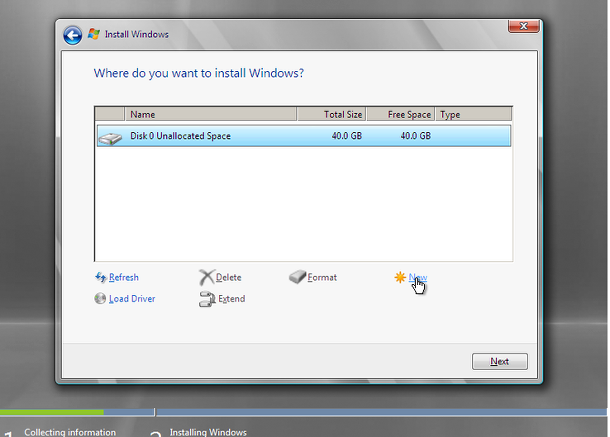Click the 40.0 GB Free Space value
Image resolution: width=610 pixels, height=437 pixels.
point(415,136)
